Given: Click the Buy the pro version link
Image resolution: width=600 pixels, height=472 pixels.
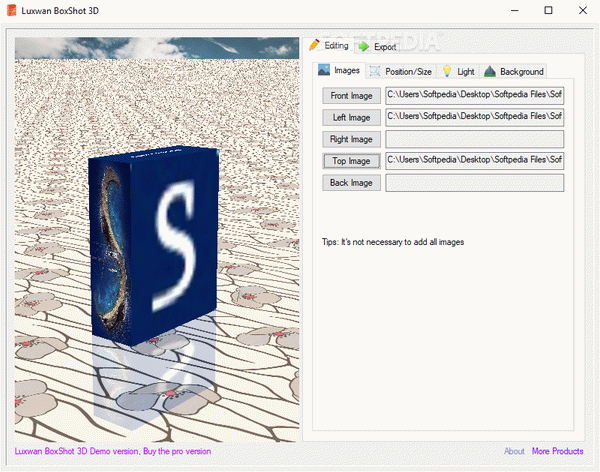Looking at the screenshot, I should click(177, 451).
